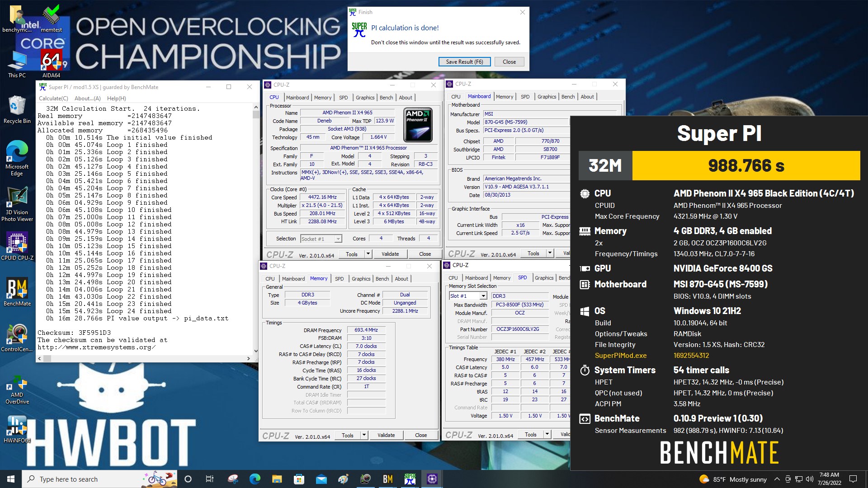
Task: Click Close button in CPU-Z Memory window
Action: (x=421, y=435)
